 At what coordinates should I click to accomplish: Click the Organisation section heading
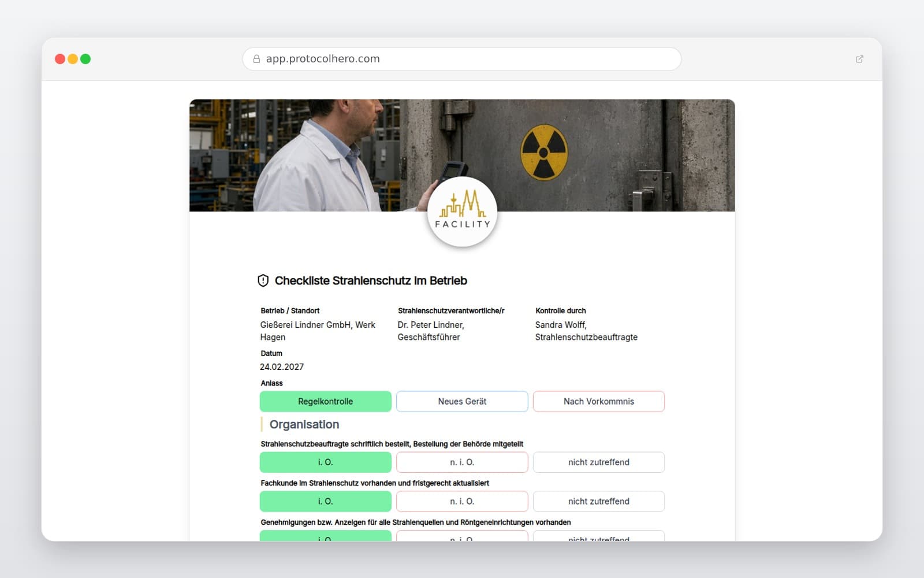point(304,425)
